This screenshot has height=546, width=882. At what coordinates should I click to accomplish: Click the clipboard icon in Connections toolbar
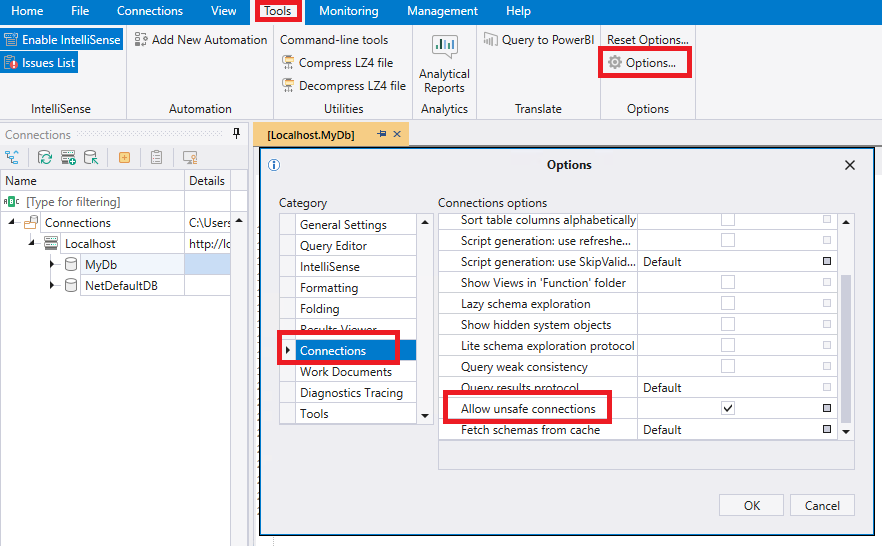[156, 157]
